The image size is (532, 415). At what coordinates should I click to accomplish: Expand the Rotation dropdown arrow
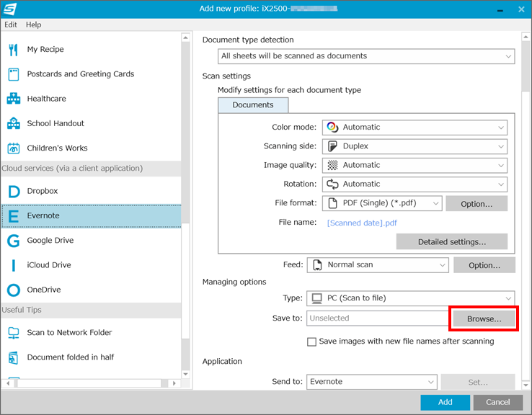coord(501,184)
